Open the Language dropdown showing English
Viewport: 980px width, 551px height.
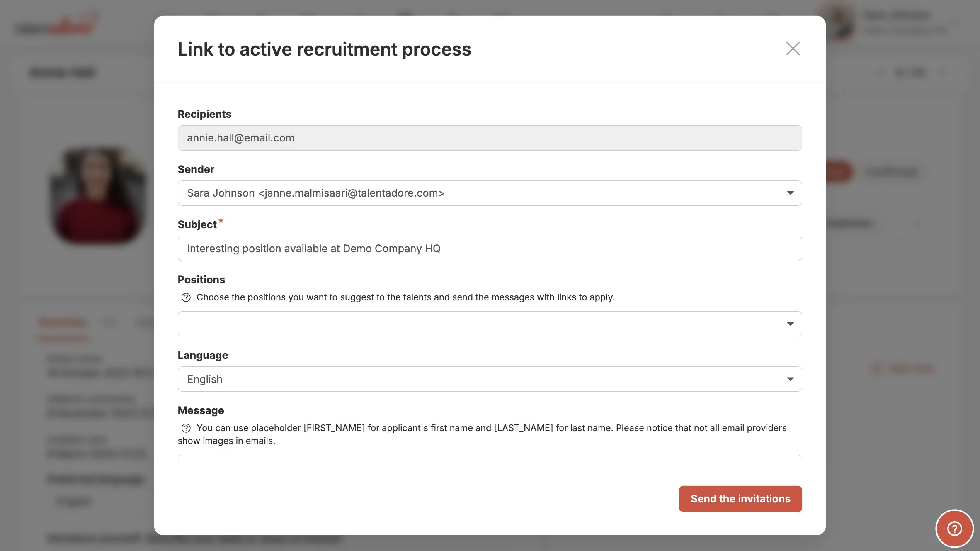pyautogui.click(x=489, y=379)
